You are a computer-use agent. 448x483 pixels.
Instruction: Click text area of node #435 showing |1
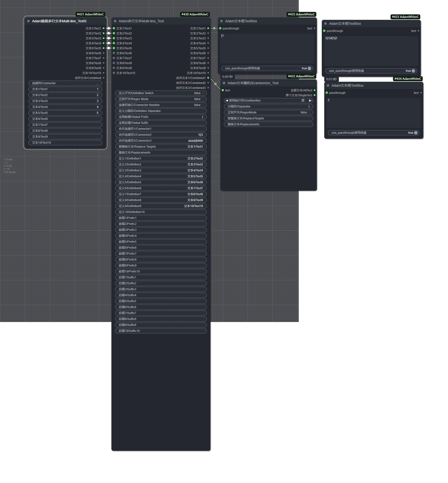[x=267, y=48]
